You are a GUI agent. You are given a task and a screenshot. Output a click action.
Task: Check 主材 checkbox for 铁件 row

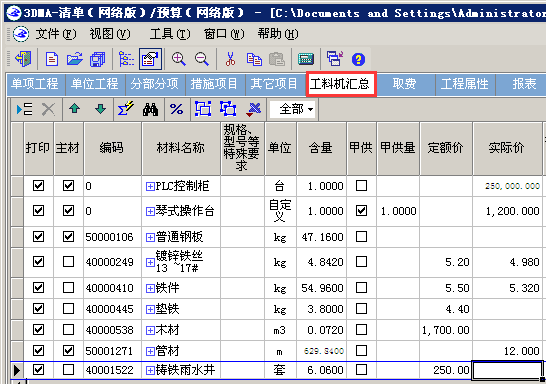[68, 288]
